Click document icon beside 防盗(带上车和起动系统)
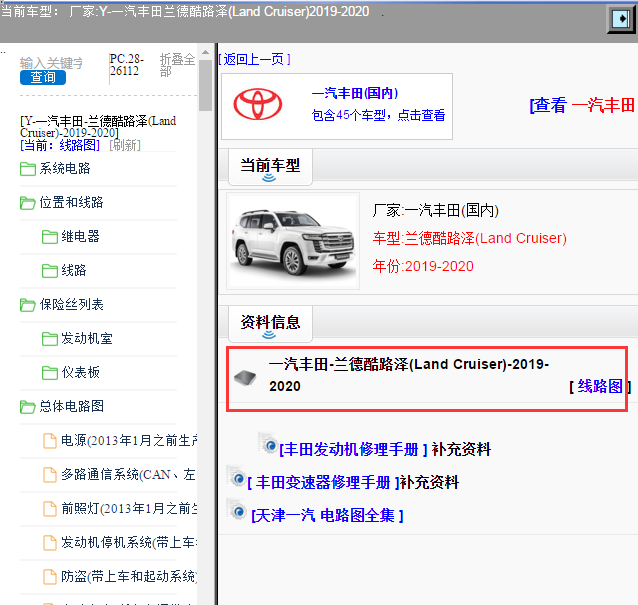Screen dimensions: 638x605 click(x=50, y=577)
